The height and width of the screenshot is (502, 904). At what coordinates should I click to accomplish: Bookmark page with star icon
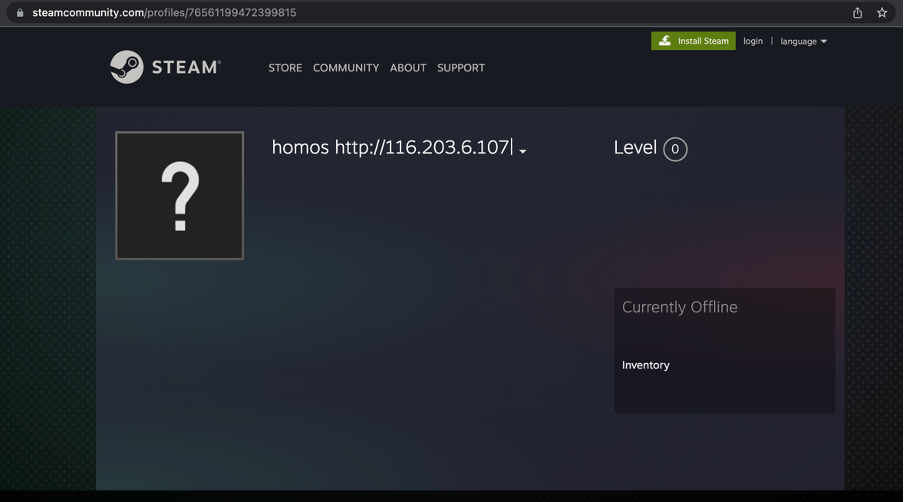click(x=882, y=13)
